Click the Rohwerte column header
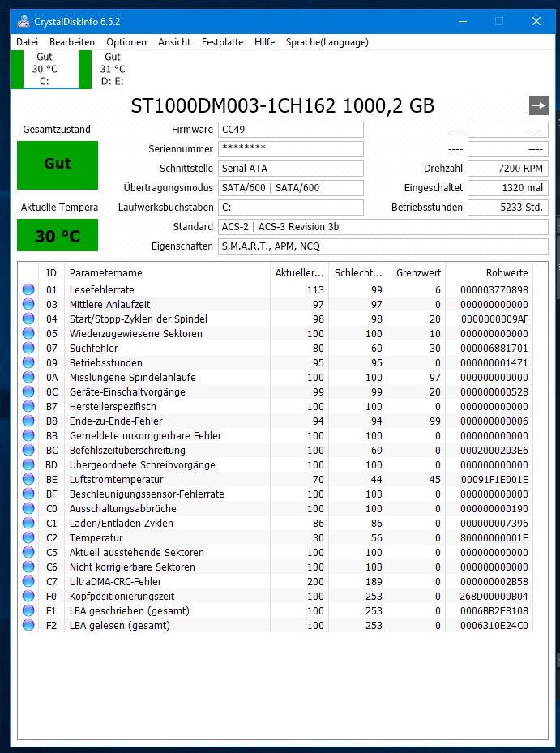 489,273
